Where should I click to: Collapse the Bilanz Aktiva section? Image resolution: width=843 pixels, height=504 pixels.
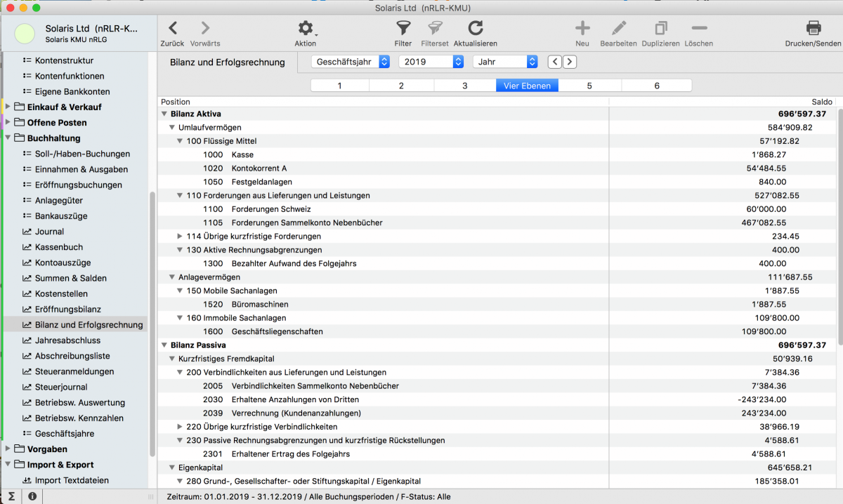[x=164, y=114]
